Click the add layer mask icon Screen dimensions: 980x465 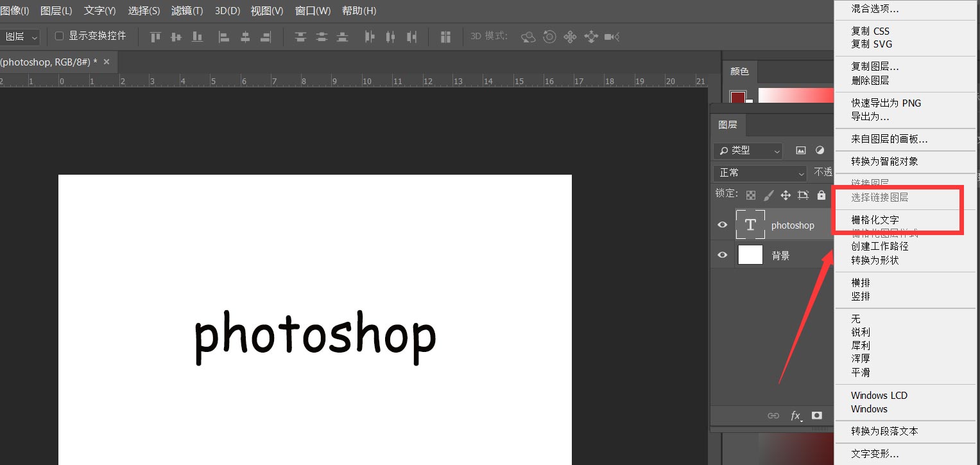click(817, 416)
